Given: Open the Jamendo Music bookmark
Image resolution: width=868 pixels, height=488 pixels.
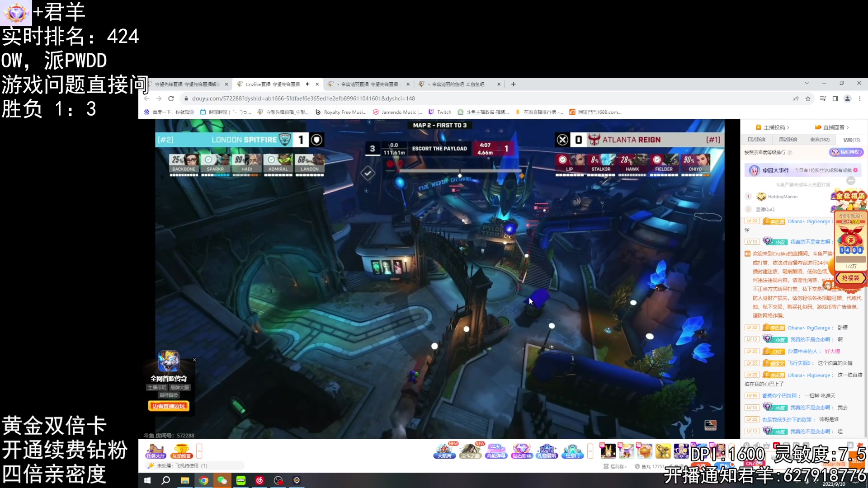Looking at the screenshot, I should pyautogui.click(x=397, y=112).
